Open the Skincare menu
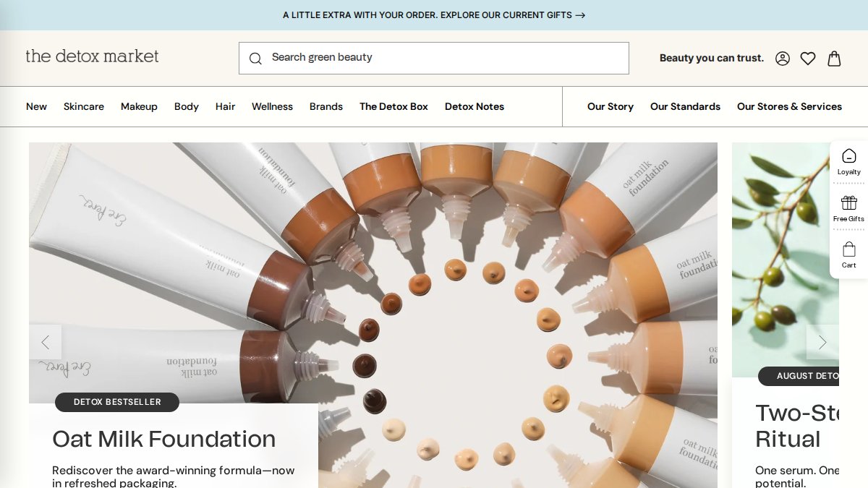 (84, 106)
